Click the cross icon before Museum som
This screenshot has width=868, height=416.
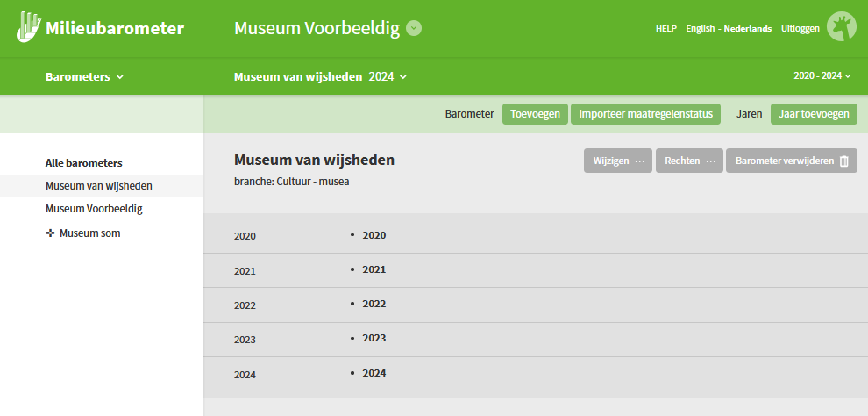tap(50, 233)
